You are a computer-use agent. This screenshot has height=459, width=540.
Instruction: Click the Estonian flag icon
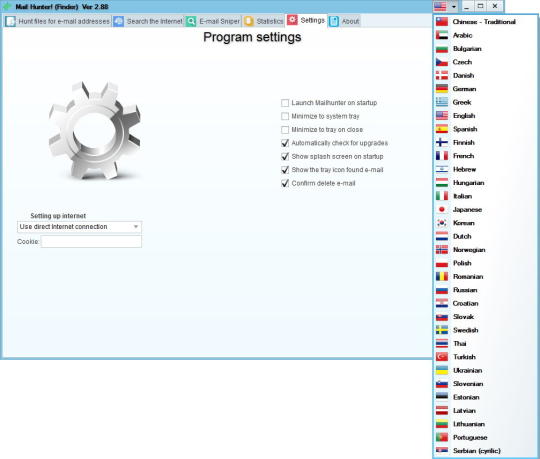[442, 398]
